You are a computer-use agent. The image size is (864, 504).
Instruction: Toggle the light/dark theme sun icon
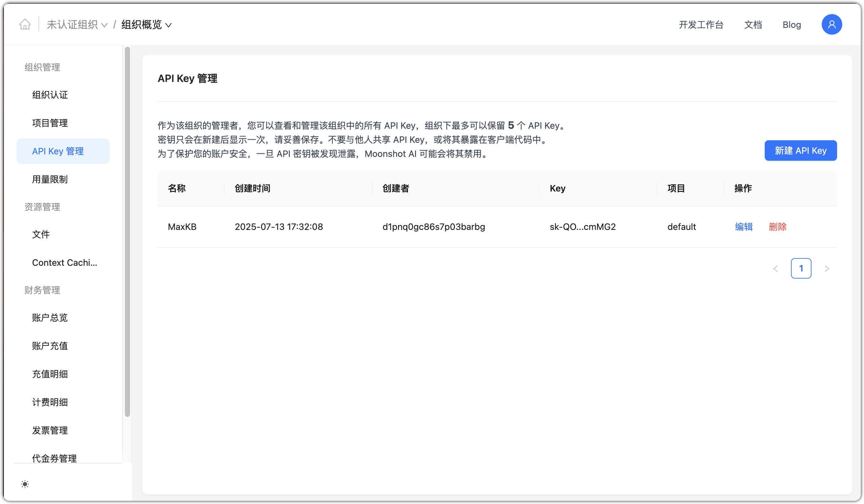(x=25, y=484)
